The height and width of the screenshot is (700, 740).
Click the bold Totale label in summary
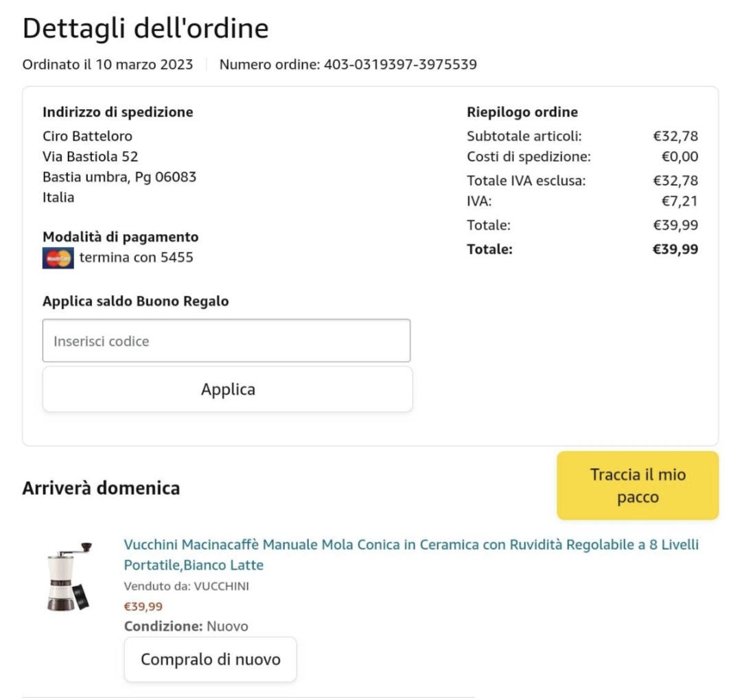(489, 249)
